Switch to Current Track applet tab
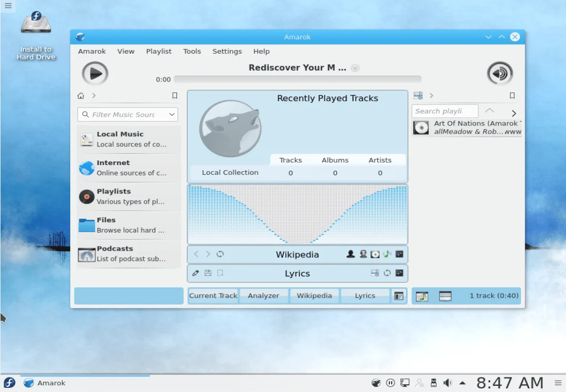The image size is (566, 392). 213,296
